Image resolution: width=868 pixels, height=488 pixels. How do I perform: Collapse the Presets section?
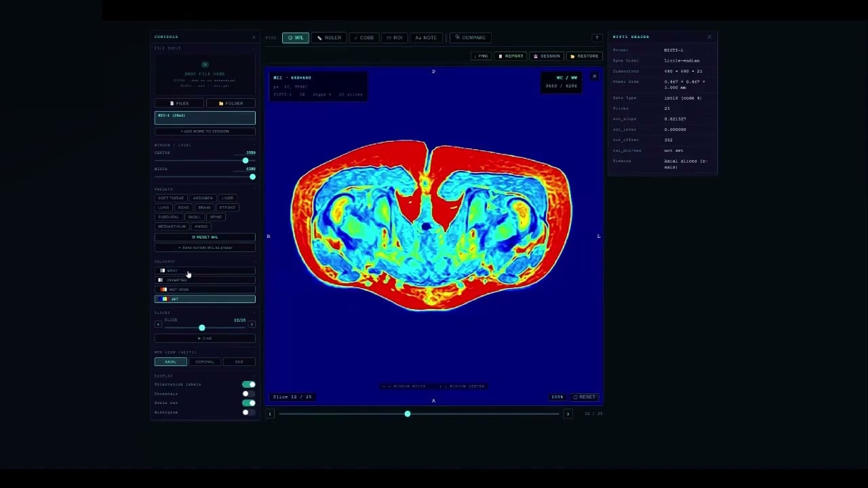254,189
